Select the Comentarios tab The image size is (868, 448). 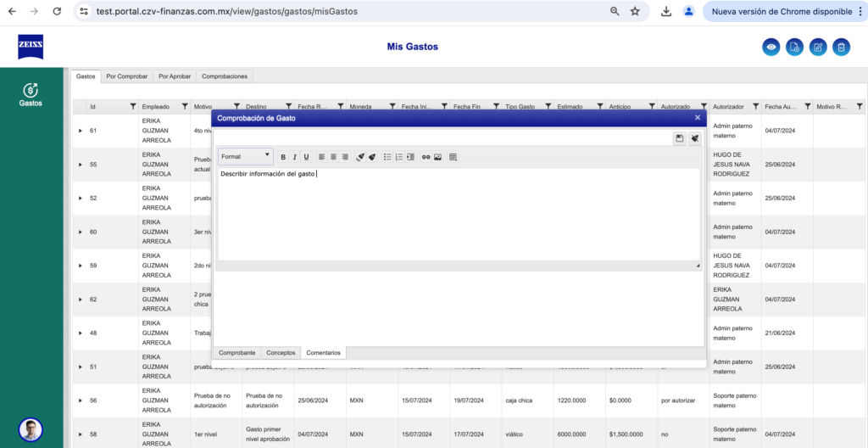click(324, 353)
